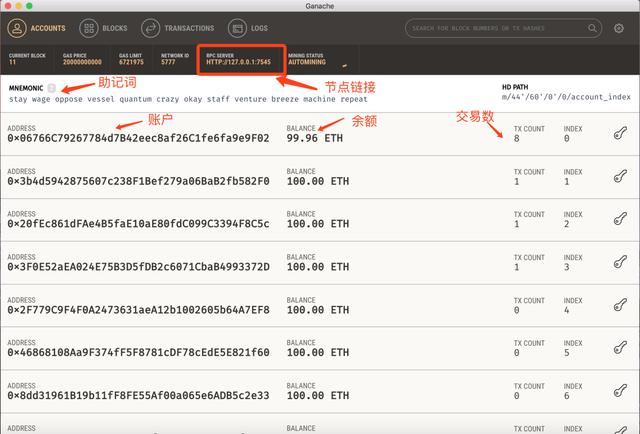The width and height of the screenshot is (640, 434).
Task: Switch to the Logs tab
Action: click(248, 28)
